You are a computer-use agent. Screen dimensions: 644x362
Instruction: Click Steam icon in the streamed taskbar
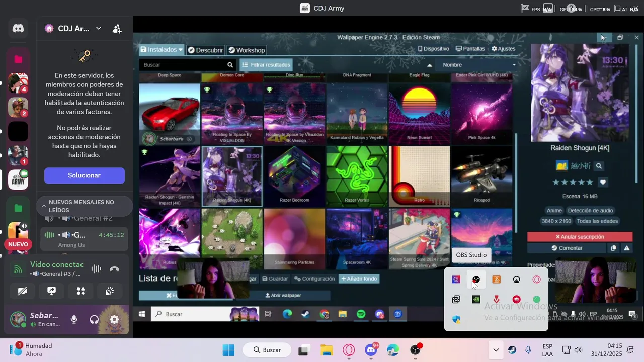coord(305,314)
